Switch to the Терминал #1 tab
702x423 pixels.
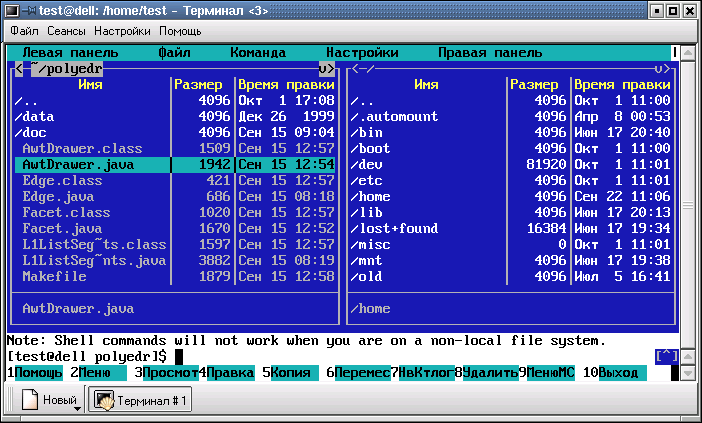coord(142,401)
